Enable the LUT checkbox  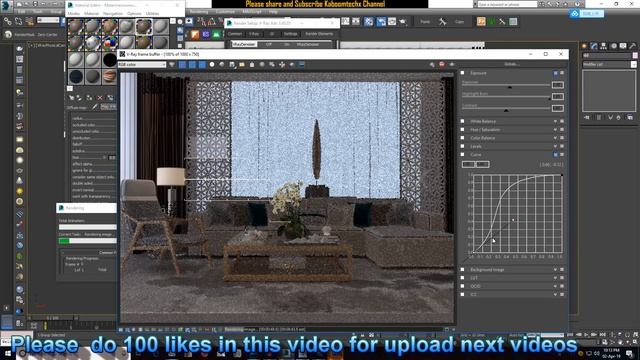[462, 278]
